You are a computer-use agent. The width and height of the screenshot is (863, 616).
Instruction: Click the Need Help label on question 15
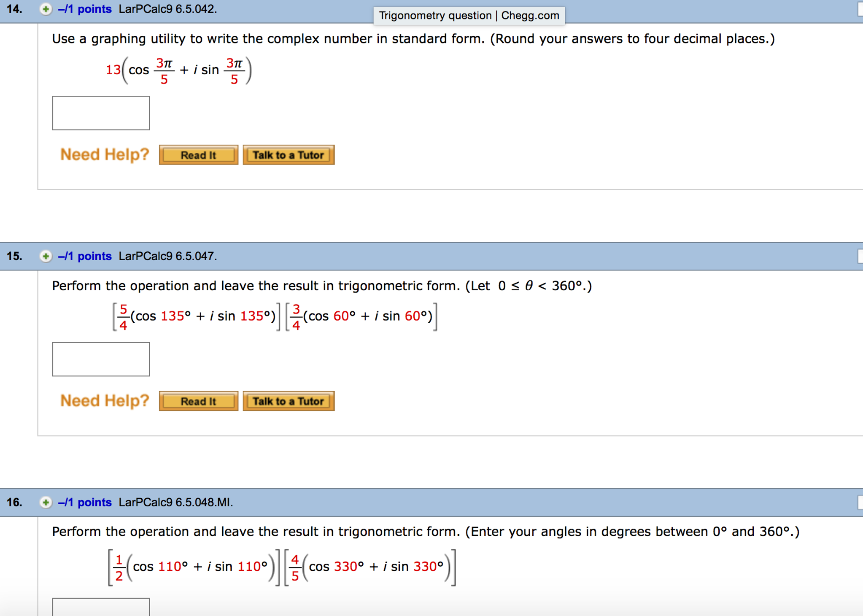pos(105,400)
